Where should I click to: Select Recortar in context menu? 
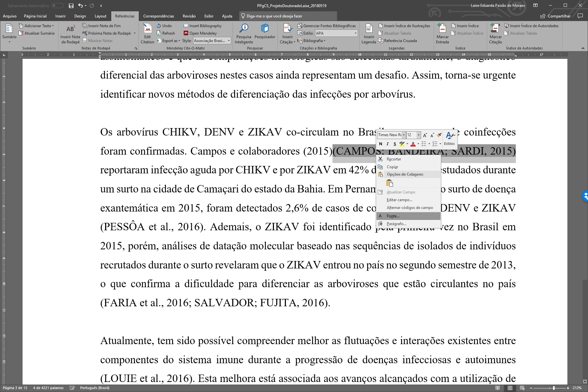coord(408,159)
